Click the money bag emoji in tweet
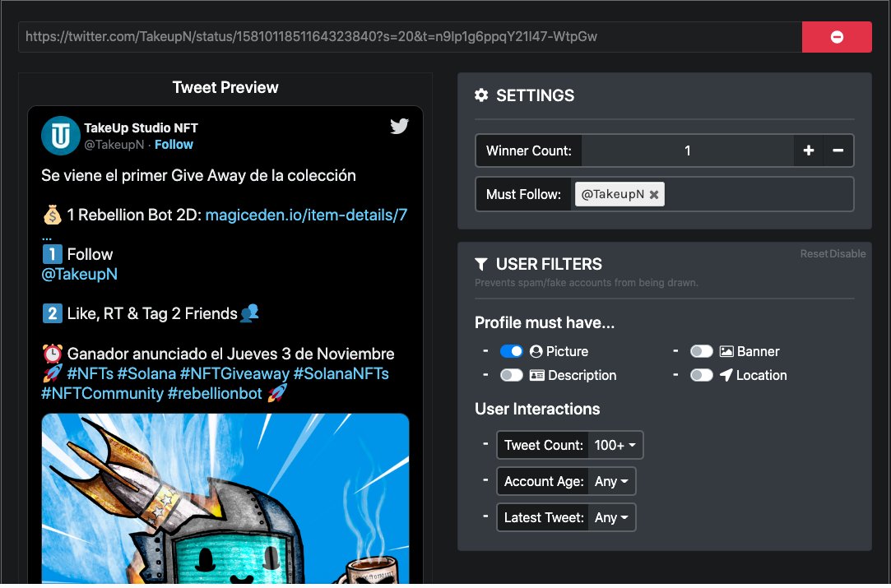891x588 pixels. 53,215
